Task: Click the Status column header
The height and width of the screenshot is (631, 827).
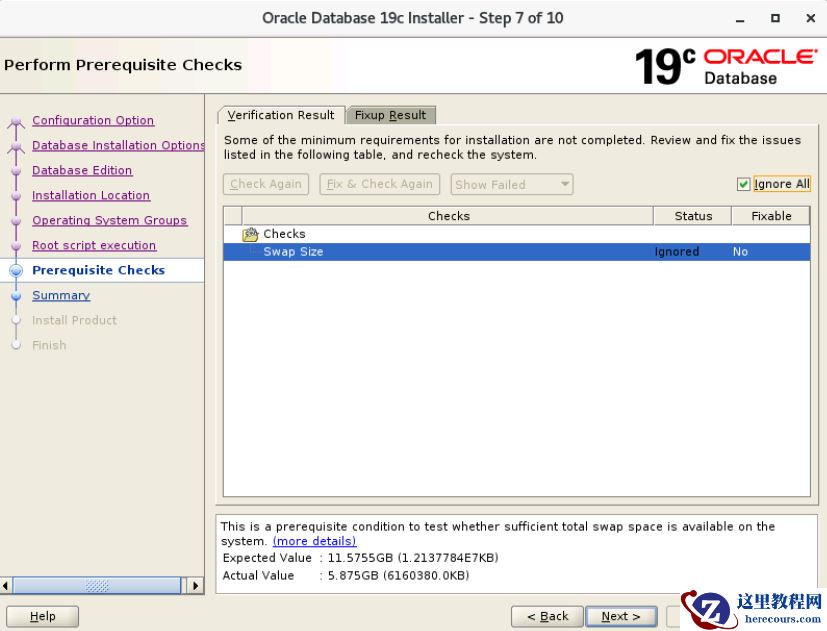Action: (693, 216)
